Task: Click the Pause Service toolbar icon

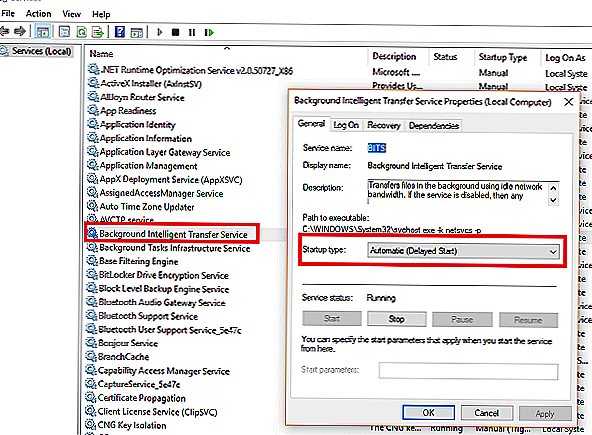Action: 192,32
